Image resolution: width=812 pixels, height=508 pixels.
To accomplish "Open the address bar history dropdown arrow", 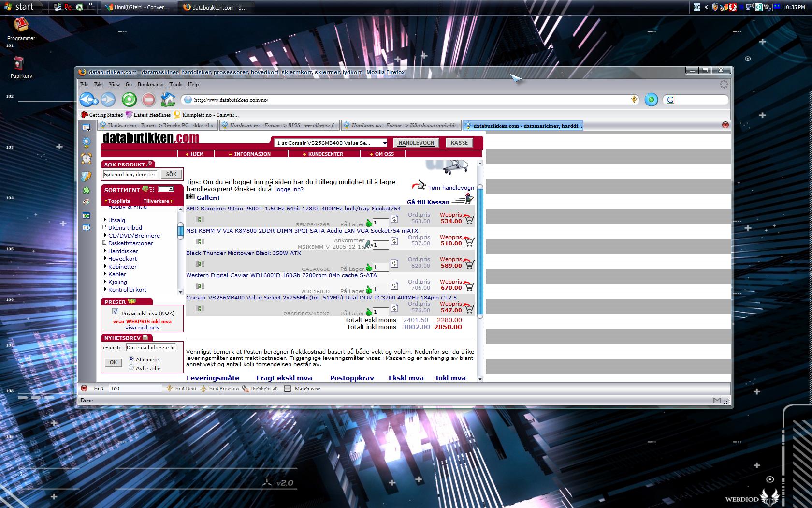I will [634, 100].
